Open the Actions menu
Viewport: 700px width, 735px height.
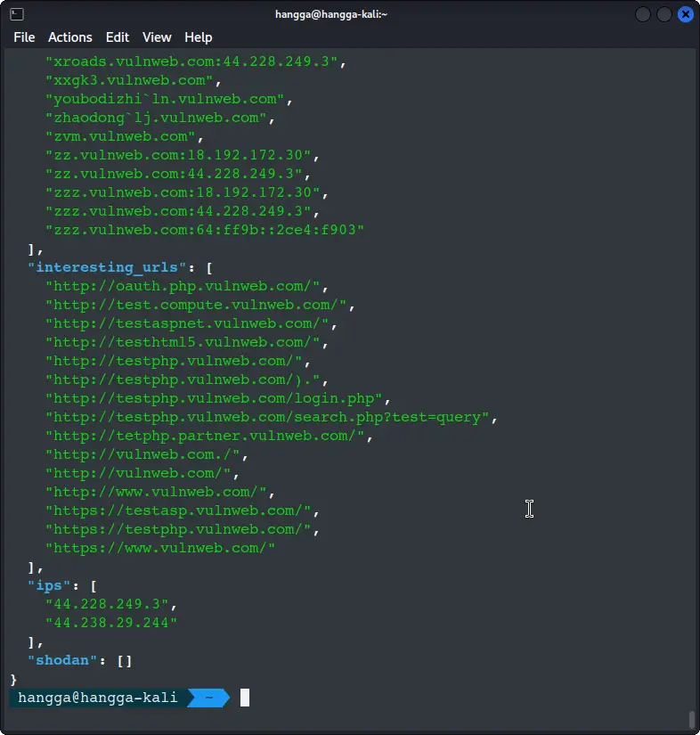point(69,37)
